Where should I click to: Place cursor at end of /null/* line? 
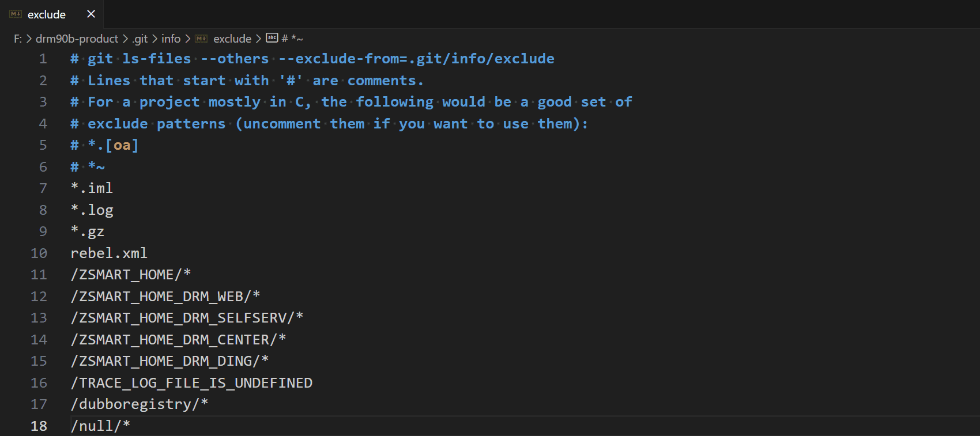tap(131, 426)
